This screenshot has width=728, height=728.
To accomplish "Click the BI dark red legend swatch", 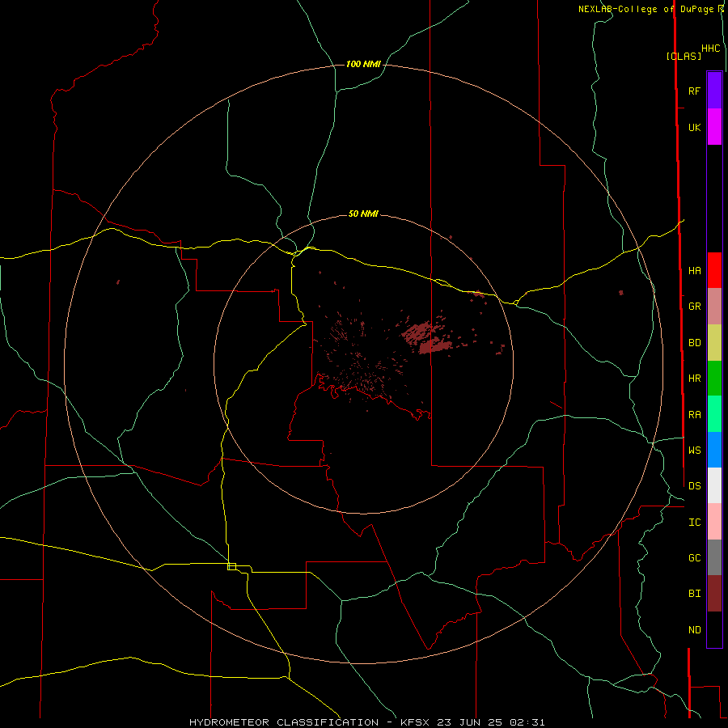I will click(x=714, y=594).
